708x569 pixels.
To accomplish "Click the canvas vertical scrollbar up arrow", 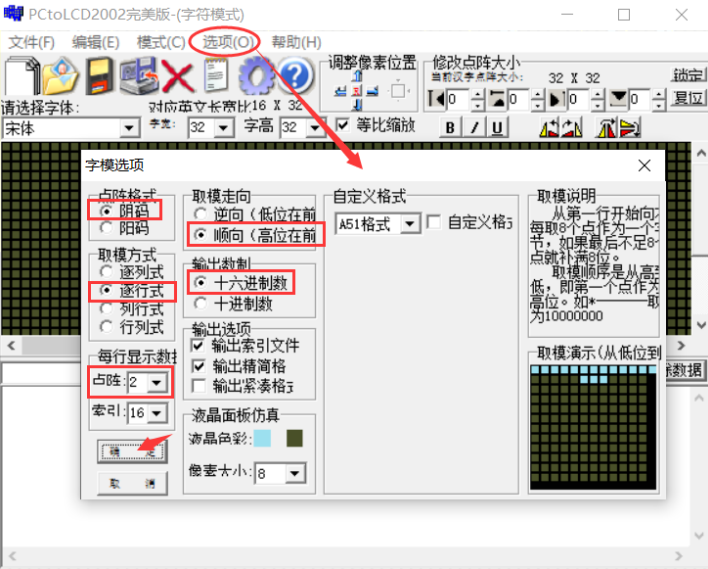I will click(x=700, y=153).
